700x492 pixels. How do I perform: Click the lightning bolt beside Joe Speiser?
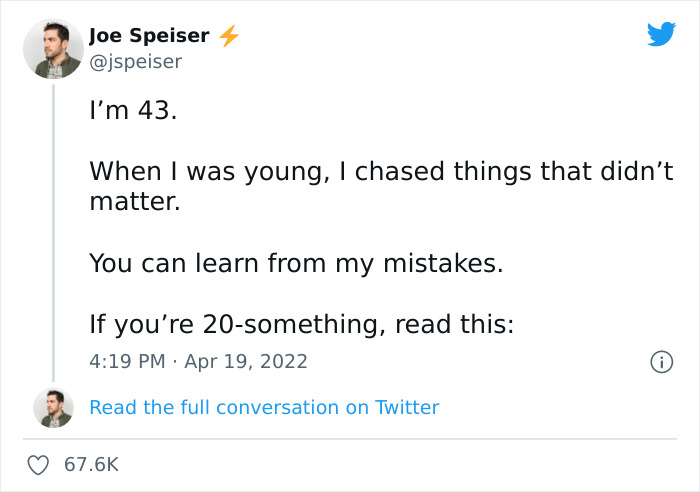point(229,36)
